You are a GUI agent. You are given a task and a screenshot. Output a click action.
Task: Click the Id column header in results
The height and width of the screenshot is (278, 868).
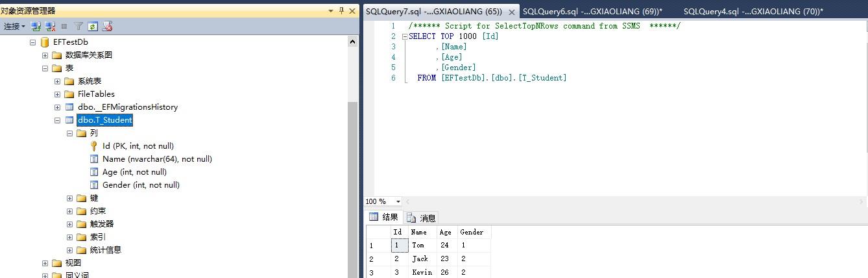pyautogui.click(x=400, y=232)
